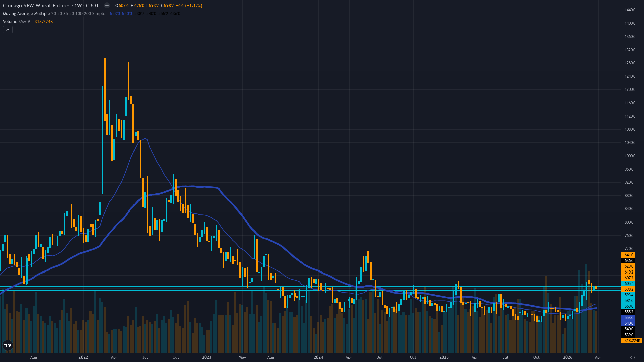Select the Volume SMA 9 indicator legend
The image size is (644, 362).
click(16, 22)
